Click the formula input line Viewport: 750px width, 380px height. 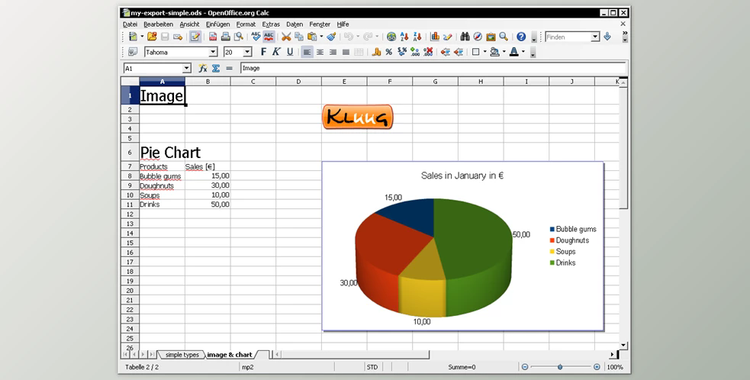click(x=433, y=68)
